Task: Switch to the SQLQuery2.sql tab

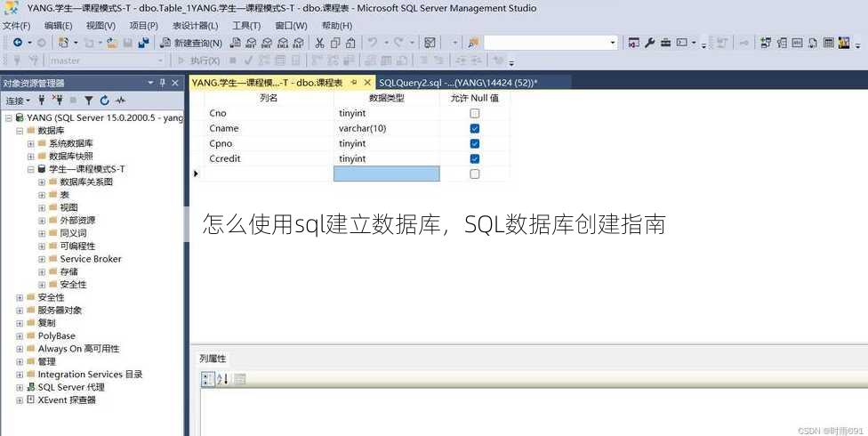Action: click(x=458, y=83)
